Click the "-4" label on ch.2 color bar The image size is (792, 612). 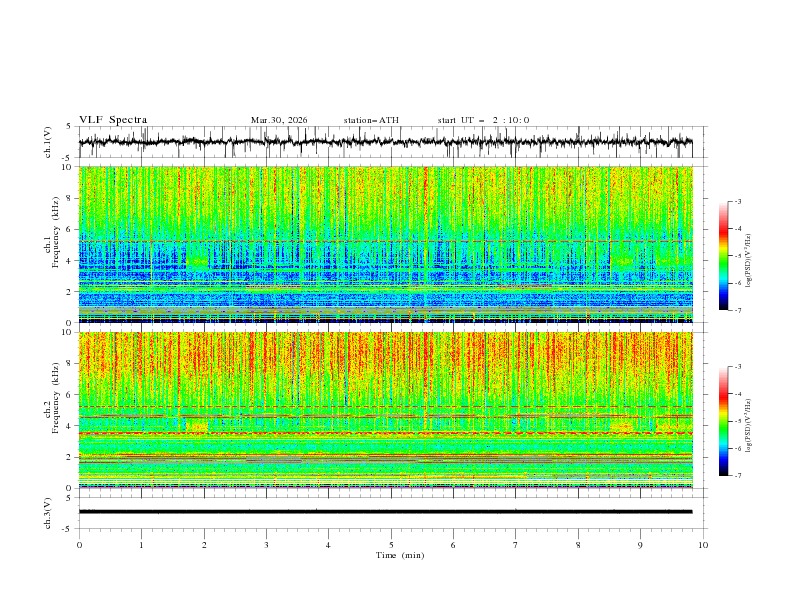[738, 394]
